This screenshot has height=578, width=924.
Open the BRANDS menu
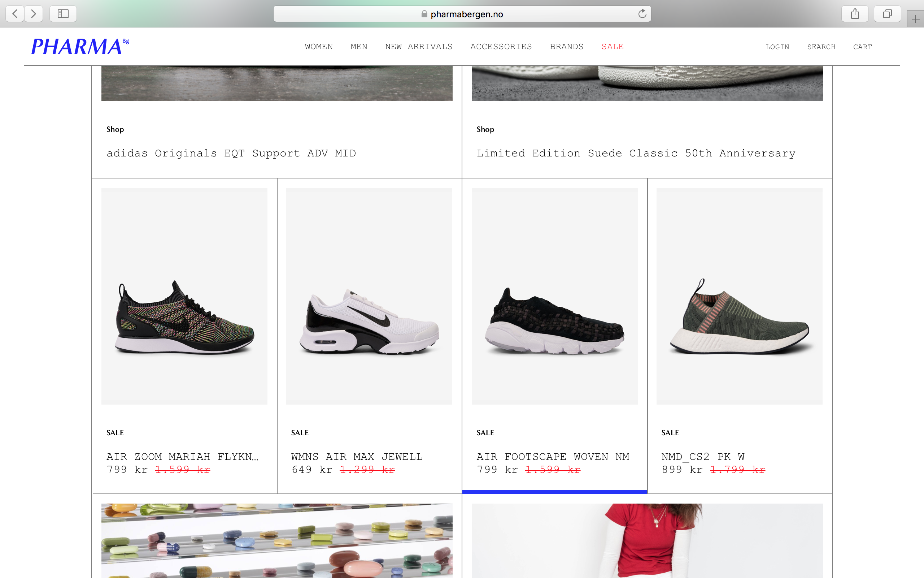click(567, 47)
